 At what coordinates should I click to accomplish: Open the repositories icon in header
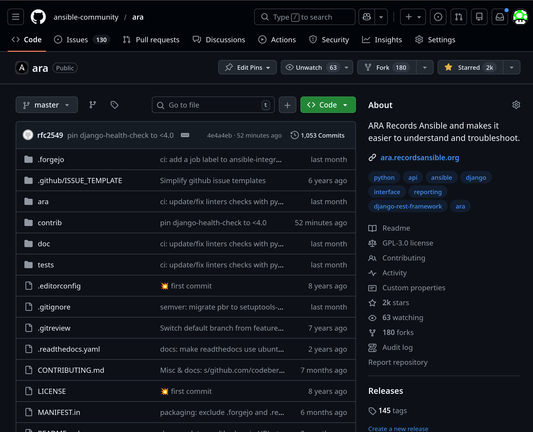click(x=479, y=17)
